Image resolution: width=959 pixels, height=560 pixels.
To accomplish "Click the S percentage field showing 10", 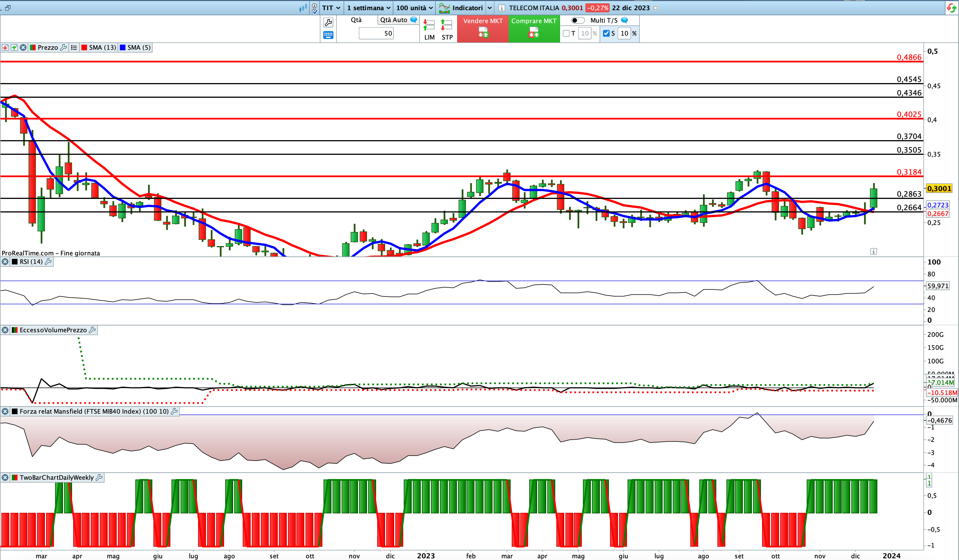I will click(624, 33).
